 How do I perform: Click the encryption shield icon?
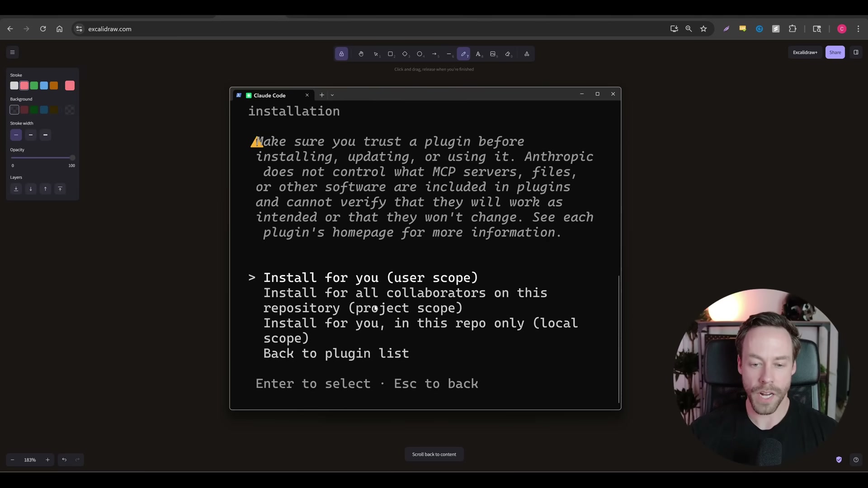tap(839, 460)
